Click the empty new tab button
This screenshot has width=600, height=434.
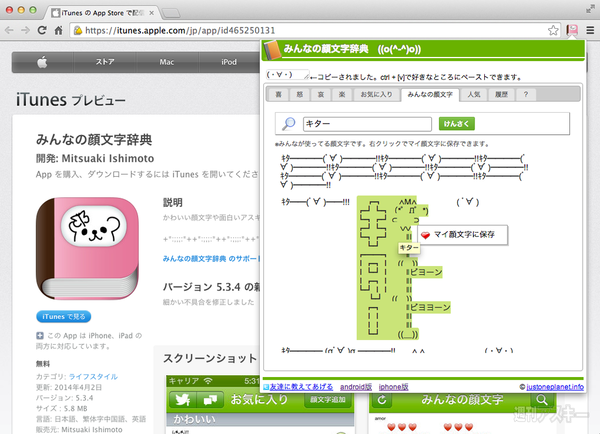point(171,13)
